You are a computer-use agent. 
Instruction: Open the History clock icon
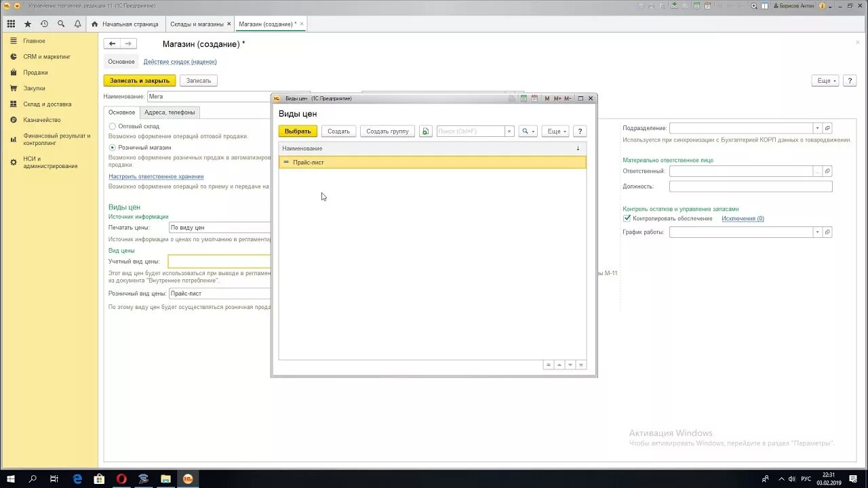(44, 24)
